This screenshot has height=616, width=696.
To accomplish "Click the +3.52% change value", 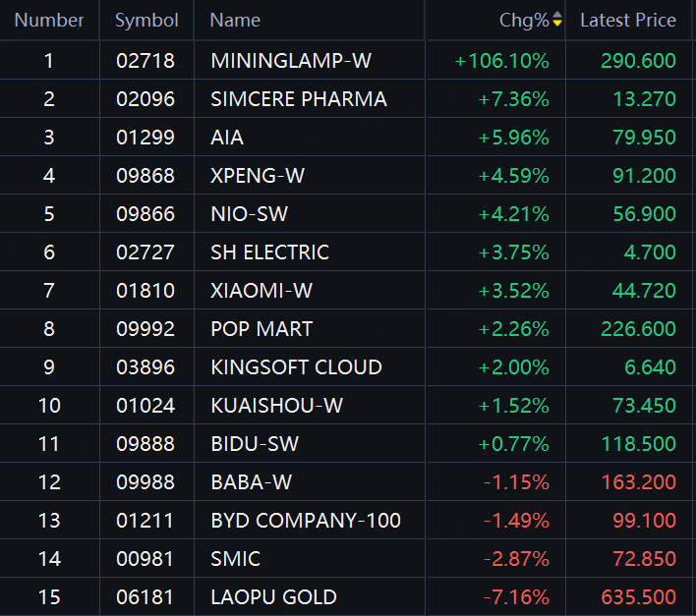I will click(x=513, y=291).
